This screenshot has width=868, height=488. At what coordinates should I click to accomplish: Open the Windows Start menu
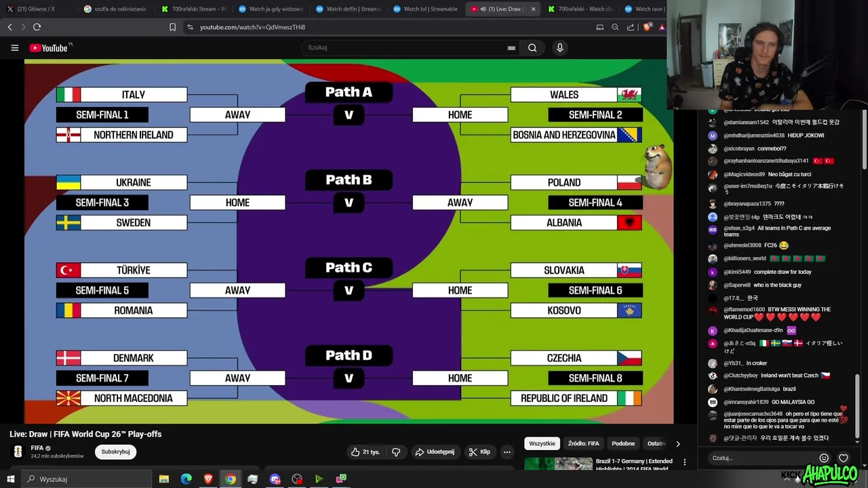point(10,479)
